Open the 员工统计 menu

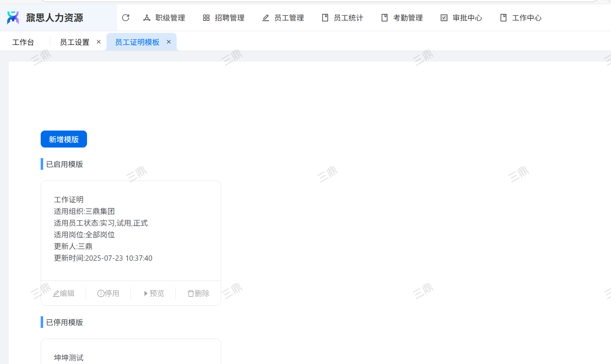point(342,18)
